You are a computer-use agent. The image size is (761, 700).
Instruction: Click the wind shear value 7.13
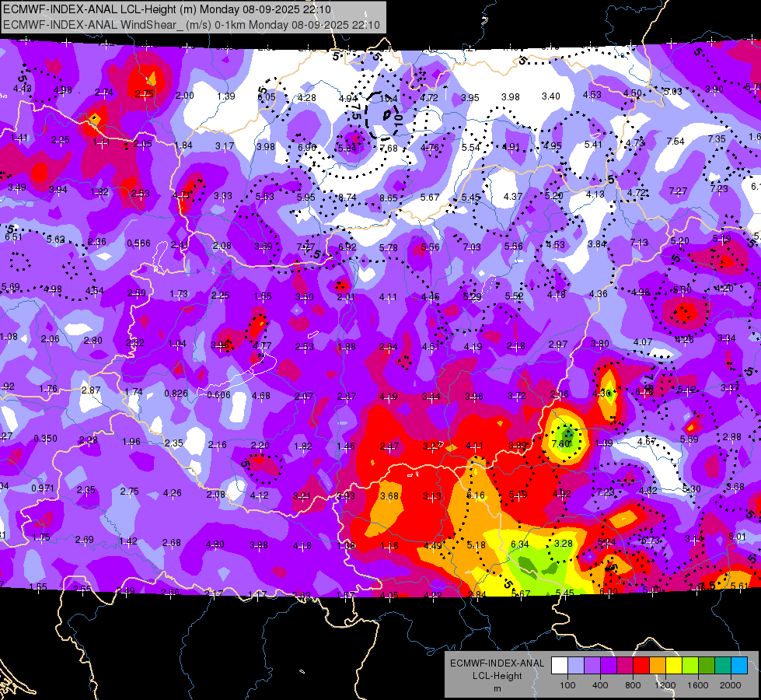(639, 242)
